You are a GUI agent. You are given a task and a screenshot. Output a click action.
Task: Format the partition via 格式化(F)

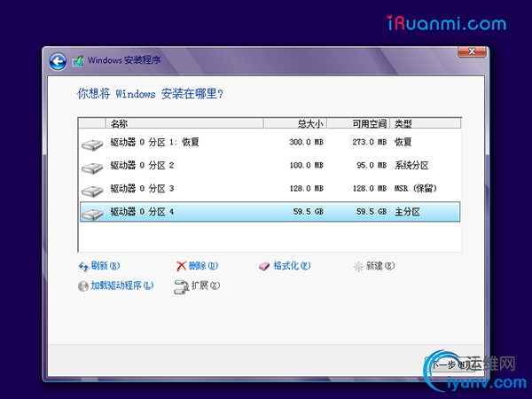tap(292, 266)
